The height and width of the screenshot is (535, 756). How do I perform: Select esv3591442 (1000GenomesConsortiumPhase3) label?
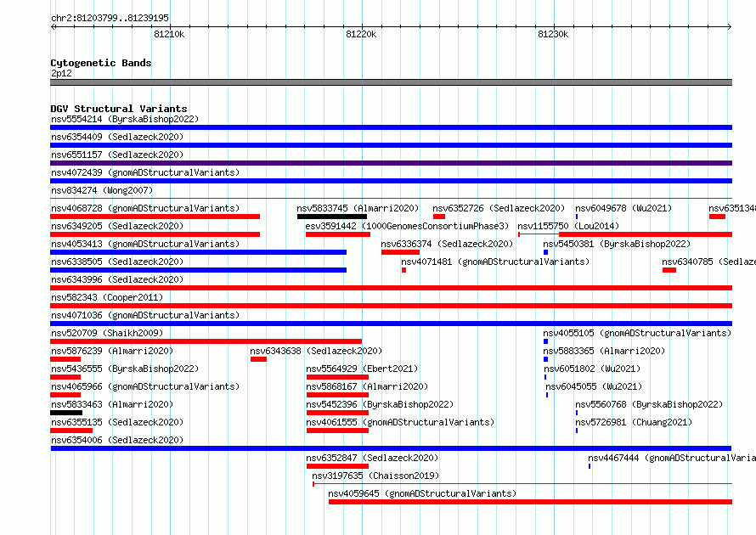point(407,226)
